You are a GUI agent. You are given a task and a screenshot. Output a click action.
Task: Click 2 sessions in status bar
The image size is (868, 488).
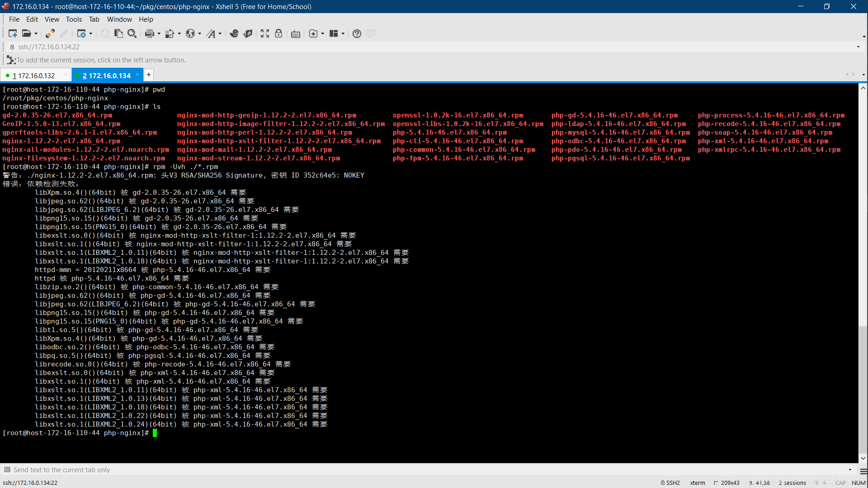click(x=793, y=483)
